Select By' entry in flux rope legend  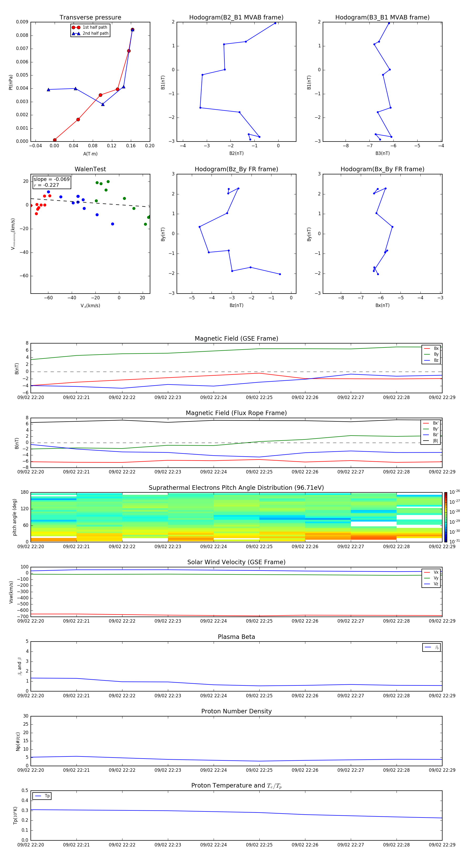tap(431, 429)
